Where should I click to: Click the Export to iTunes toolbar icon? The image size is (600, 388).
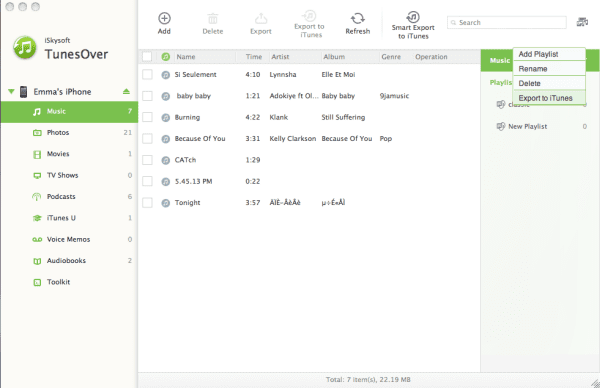[309, 16]
